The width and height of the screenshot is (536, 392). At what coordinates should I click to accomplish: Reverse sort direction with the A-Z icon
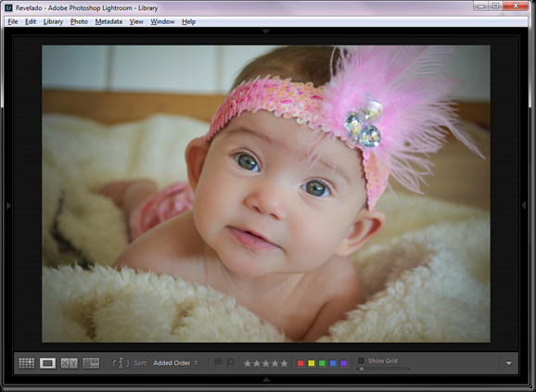[x=121, y=363]
